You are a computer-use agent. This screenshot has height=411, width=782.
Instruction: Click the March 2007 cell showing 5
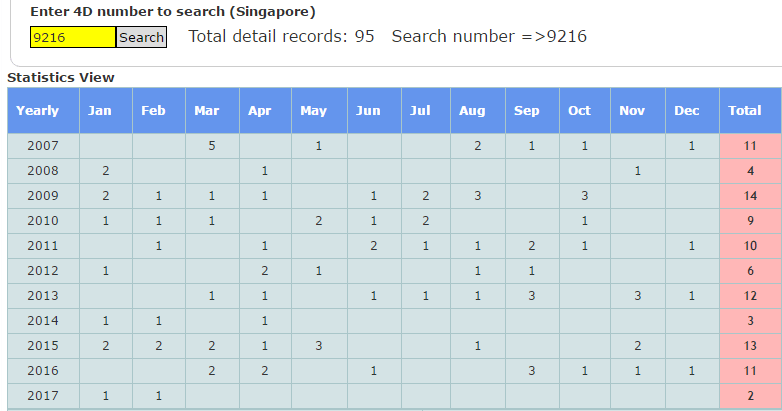pos(212,146)
